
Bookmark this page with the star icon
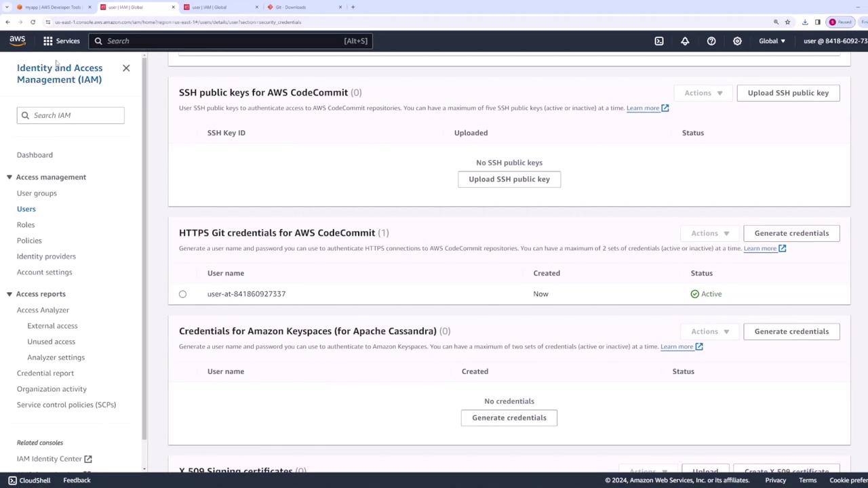787,22
